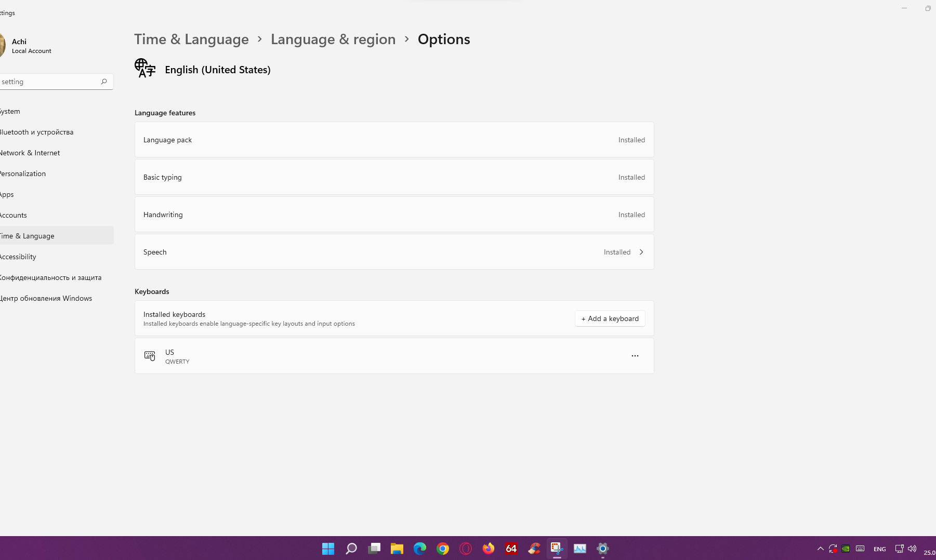Open Windows Start menu from taskbar

[328, 549]
